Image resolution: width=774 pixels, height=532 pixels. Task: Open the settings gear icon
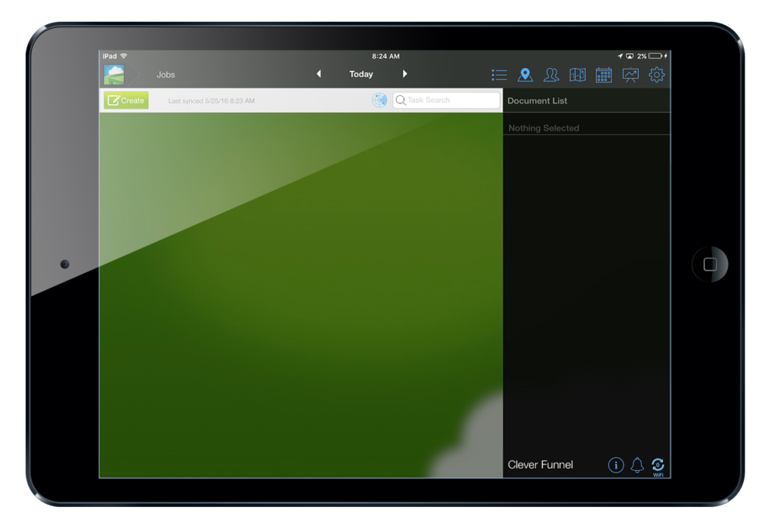657,75
